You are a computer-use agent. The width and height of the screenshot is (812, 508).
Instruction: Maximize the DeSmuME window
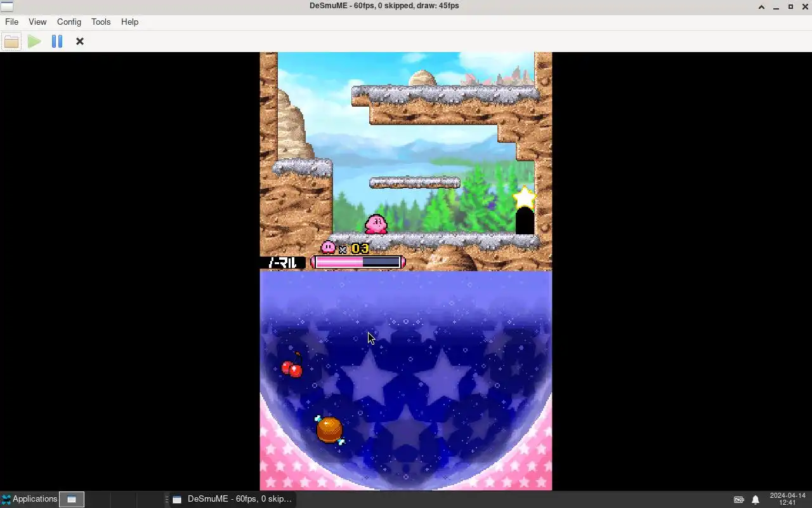790,7
